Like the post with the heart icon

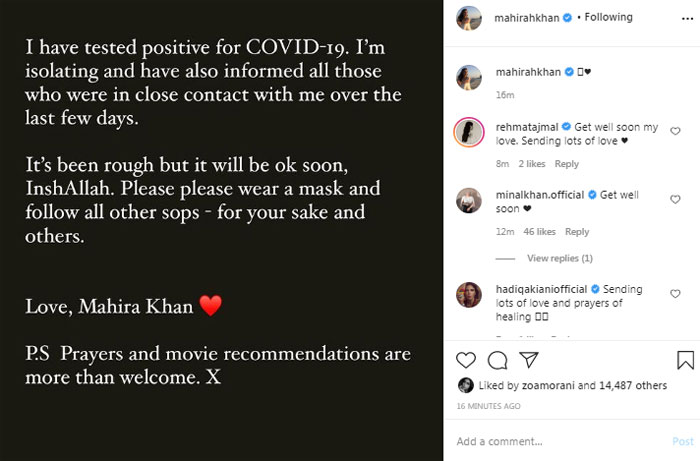pos(466,360)
